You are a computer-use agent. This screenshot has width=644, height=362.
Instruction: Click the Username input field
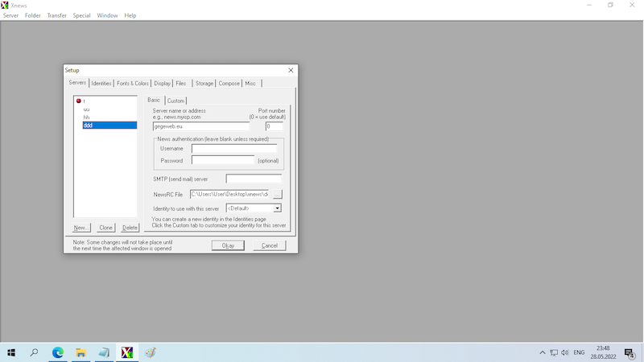233,148
